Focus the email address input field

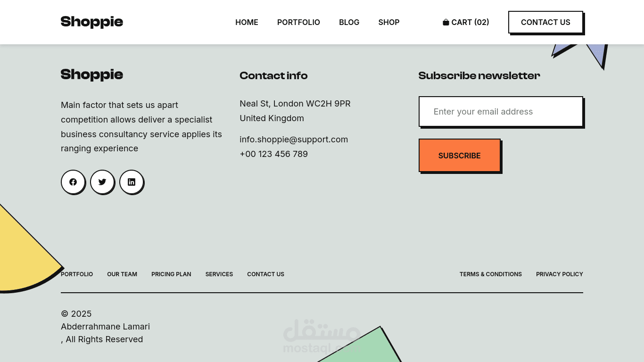pos(501,112)
